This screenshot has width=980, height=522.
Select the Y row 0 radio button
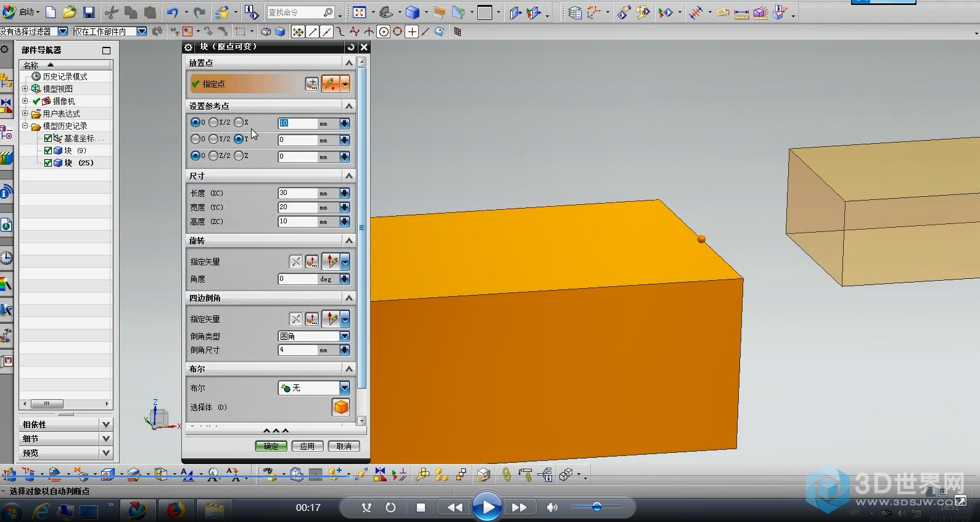click(x=196, y=139)
